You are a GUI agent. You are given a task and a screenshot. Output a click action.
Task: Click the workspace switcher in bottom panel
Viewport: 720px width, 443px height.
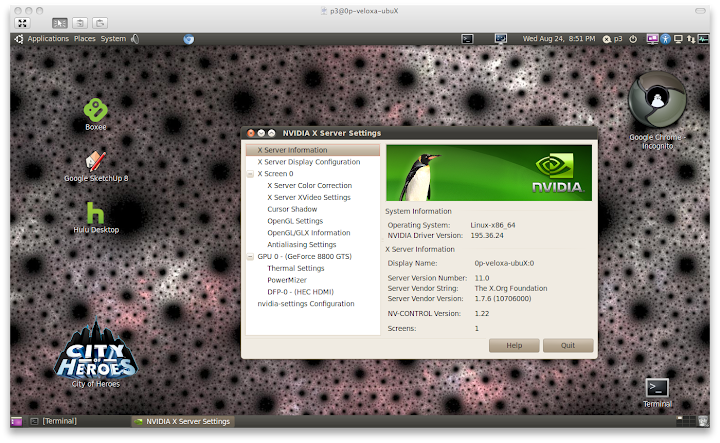coord(686,421)
